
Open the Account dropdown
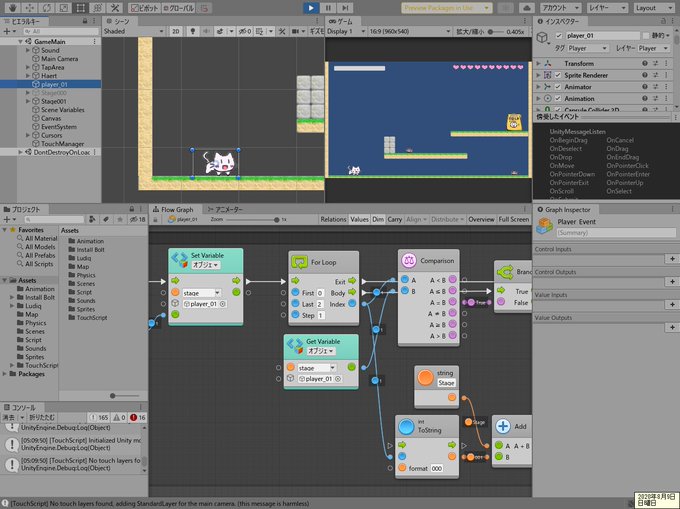point(560,8)
